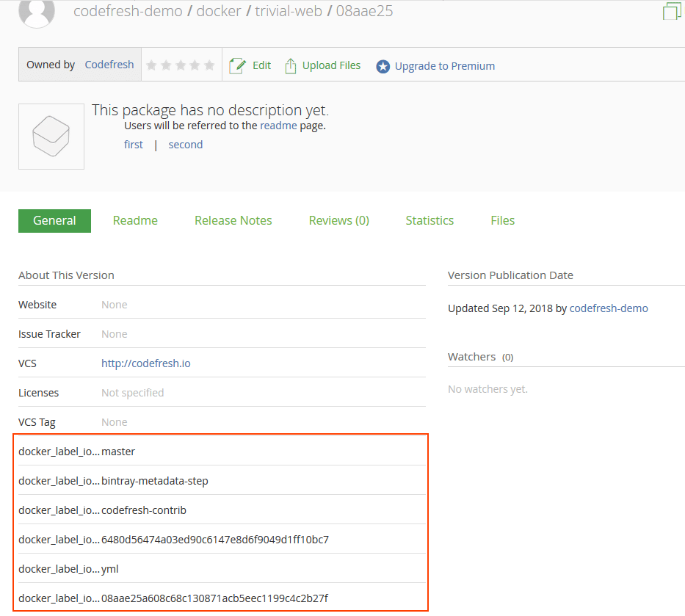Click the Upgrade to Premium star icon
685x616 pixels.
(383, 67)
